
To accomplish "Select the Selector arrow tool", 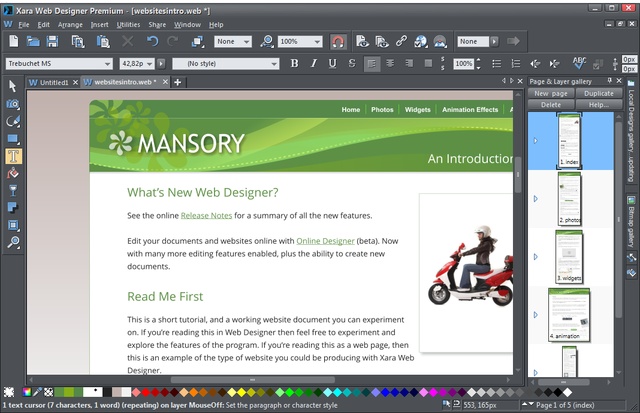I will [13, 86].
